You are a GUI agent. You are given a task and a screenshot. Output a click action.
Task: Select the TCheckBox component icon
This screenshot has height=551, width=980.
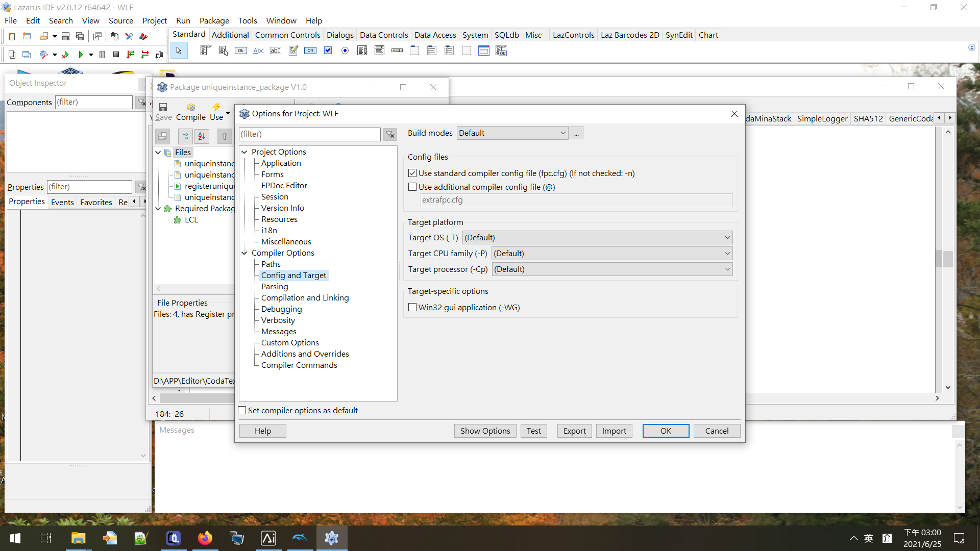tap(327, 51)
